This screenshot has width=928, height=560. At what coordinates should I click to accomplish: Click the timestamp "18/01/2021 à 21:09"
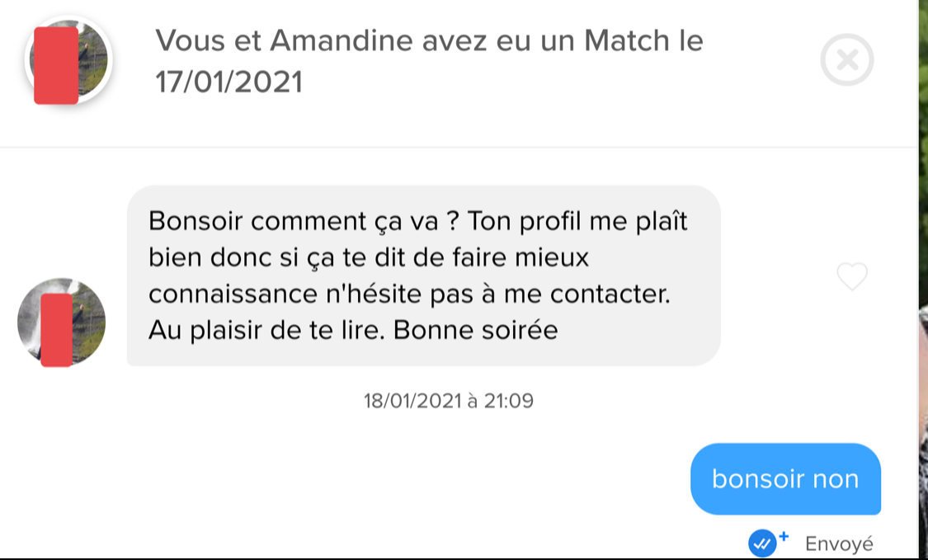[449, 402]
